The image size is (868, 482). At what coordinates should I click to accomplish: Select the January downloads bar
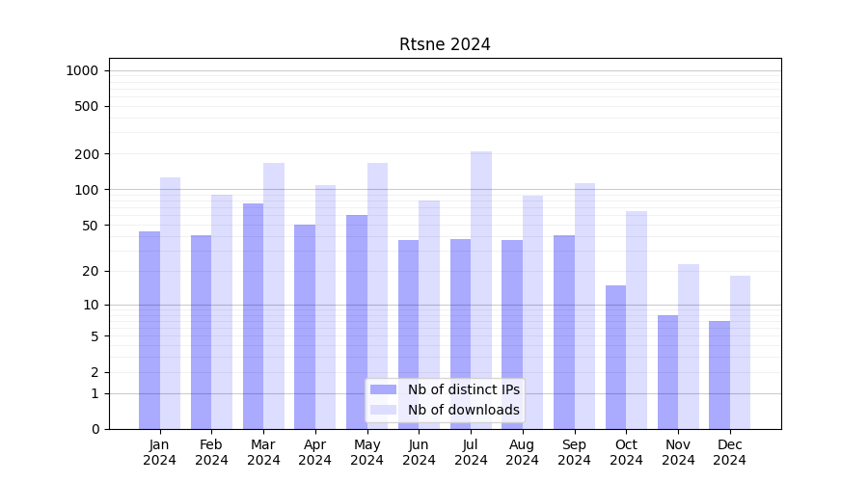coord(170,303)
